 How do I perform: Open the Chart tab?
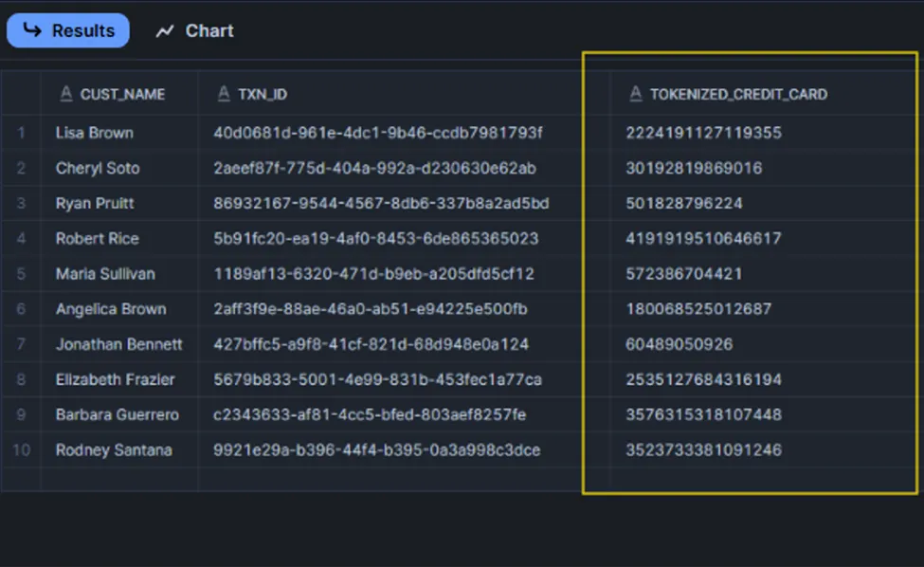(x=194, y=31)
